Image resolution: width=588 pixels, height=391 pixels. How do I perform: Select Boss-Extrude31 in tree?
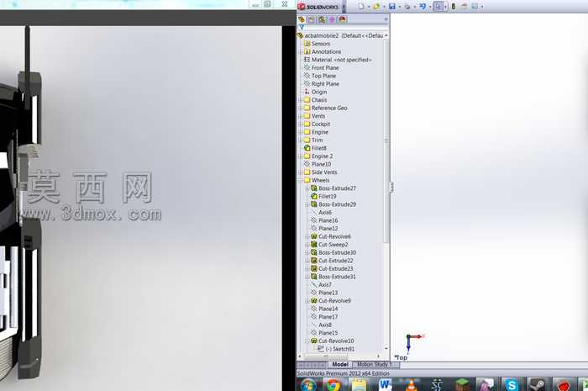tap(333, 277)
